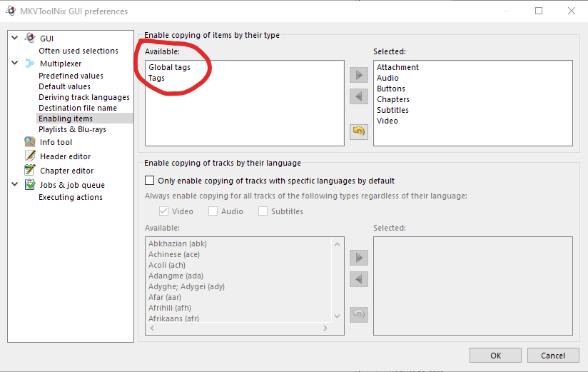
Task: Select Adangme (ada) language
Action: click(176, 276)
